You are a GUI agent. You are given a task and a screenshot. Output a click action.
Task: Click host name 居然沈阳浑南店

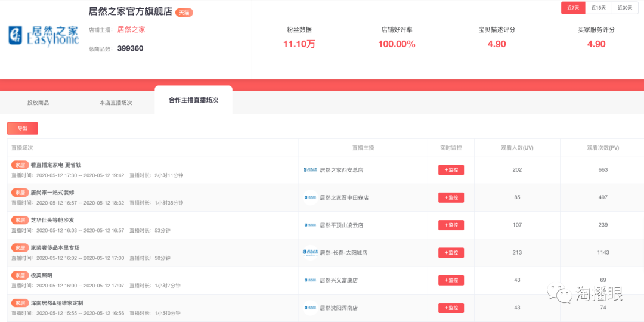pos(339,308)
